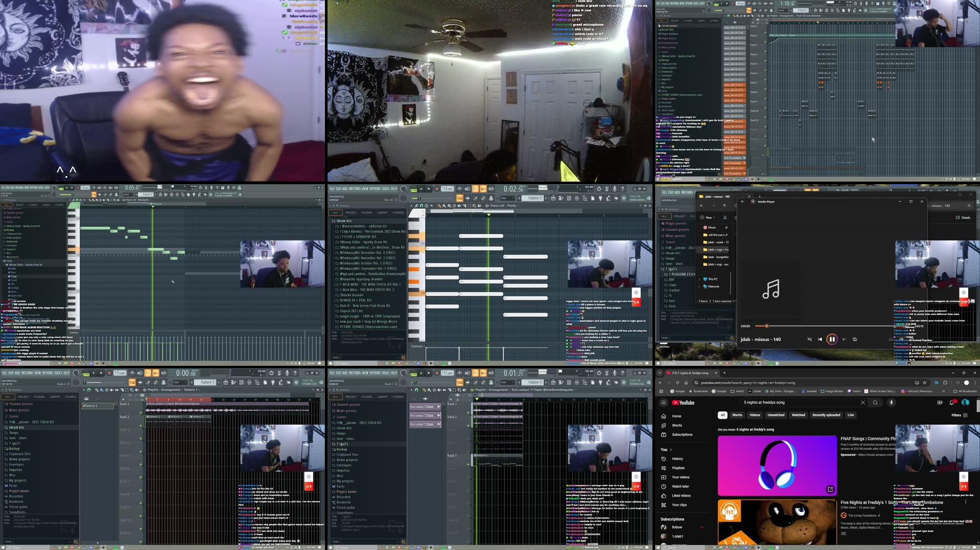Click the YouTube logo

(x=683, y=403)
